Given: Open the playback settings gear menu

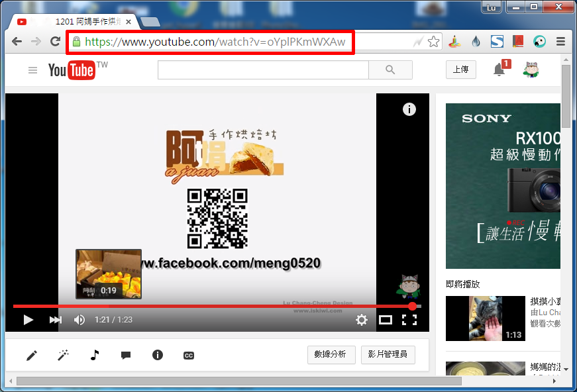Looking at the screenshot, I should [x=362, y=319].
